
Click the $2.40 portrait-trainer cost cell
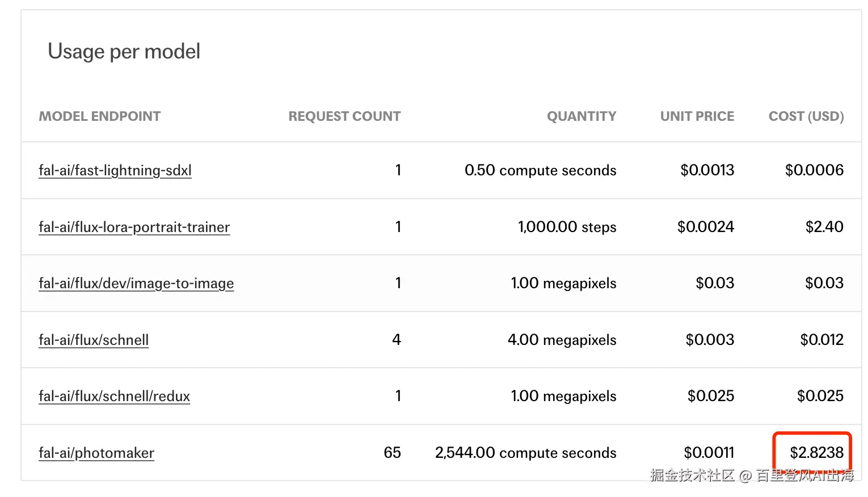[824, 227]
